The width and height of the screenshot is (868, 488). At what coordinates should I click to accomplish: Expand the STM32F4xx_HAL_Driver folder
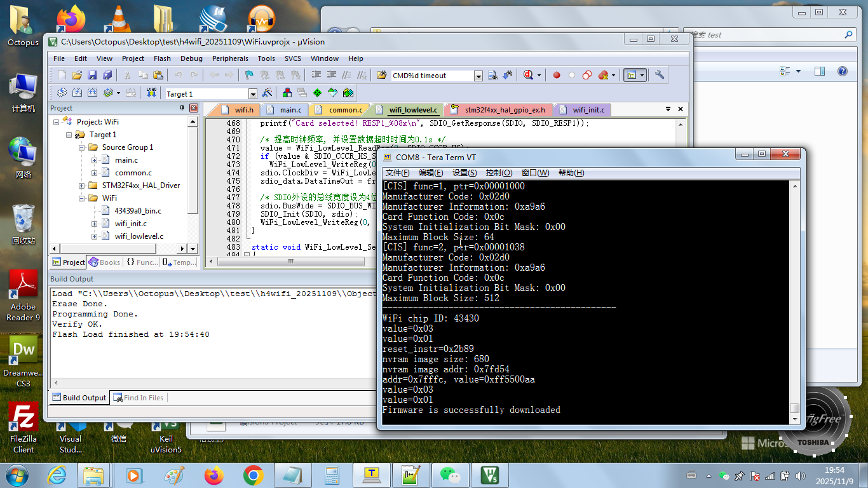click(x=82, y=186)
